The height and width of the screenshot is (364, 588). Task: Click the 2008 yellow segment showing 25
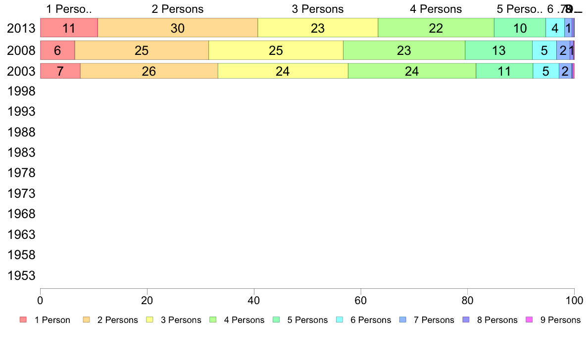click(x=276, y=50)
